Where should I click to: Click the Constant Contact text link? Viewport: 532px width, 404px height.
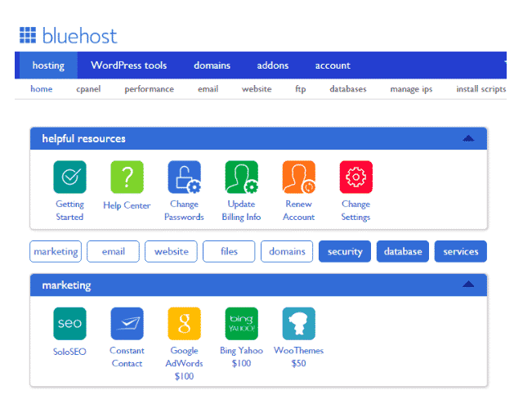pyautogui.click(x=127, y=357)
